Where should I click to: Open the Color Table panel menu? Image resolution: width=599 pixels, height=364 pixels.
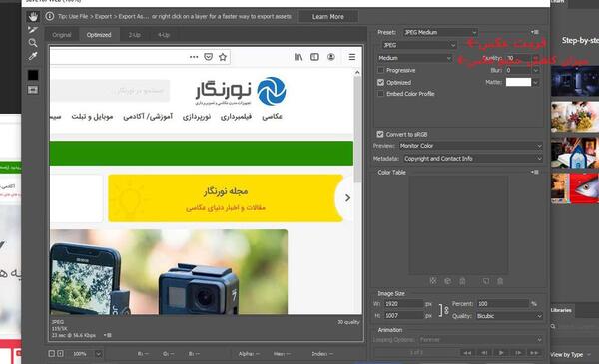[535, 173]
